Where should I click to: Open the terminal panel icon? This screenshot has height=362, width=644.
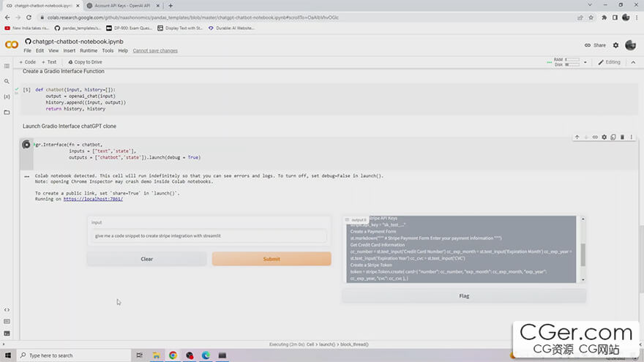7,333
